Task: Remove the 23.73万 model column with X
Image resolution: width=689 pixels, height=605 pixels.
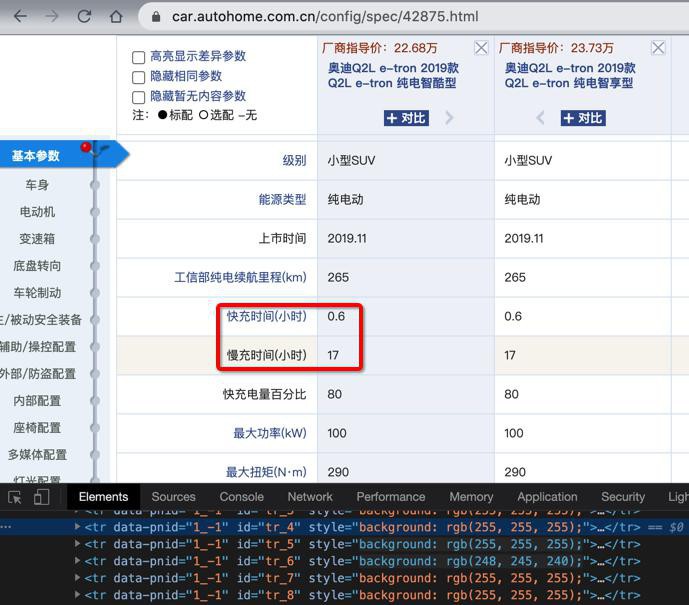Action: (x=658, y=48)
